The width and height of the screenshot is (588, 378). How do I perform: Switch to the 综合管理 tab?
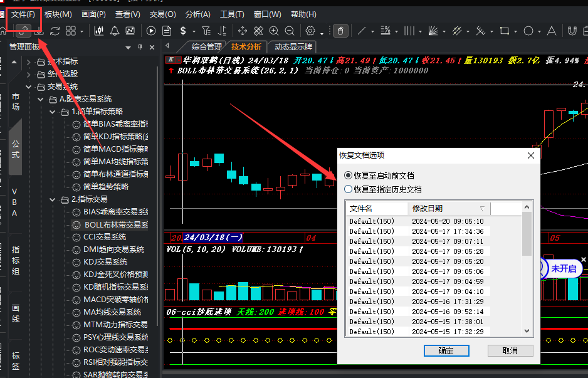pos(207,47)
